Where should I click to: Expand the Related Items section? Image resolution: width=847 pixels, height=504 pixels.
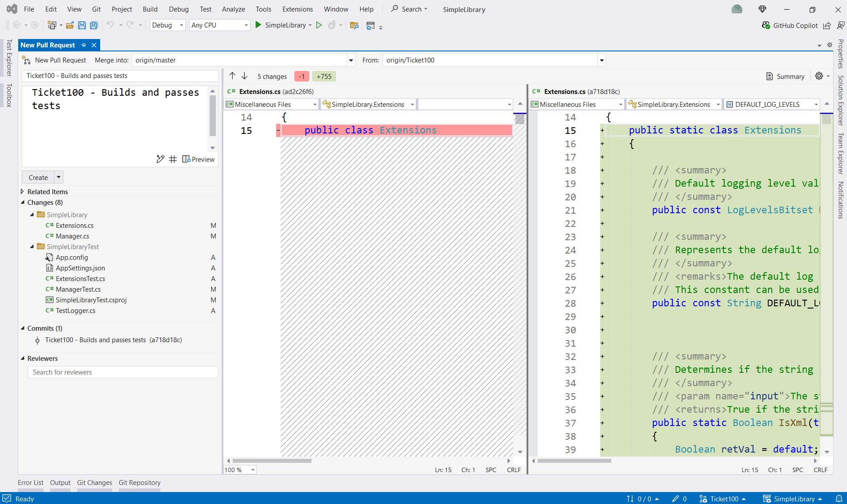tap(22, 191)
